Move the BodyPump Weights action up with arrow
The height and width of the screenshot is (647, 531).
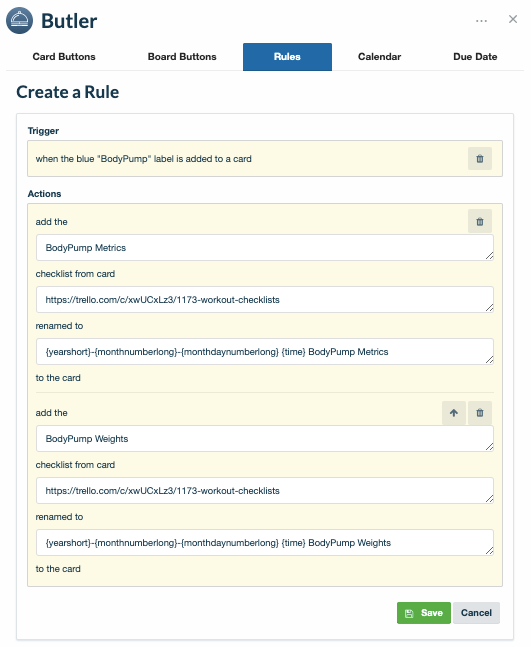(454, 413)
